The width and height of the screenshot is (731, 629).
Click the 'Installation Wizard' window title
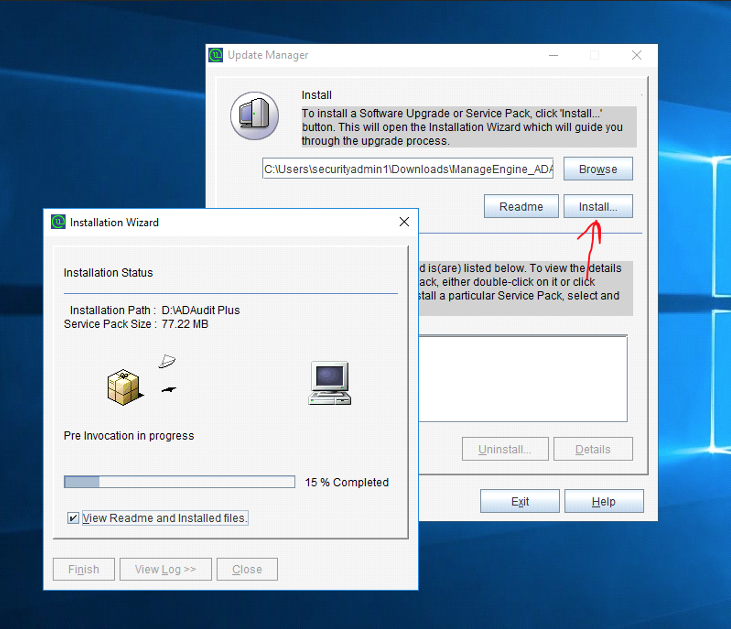click(x=114, y=222)
